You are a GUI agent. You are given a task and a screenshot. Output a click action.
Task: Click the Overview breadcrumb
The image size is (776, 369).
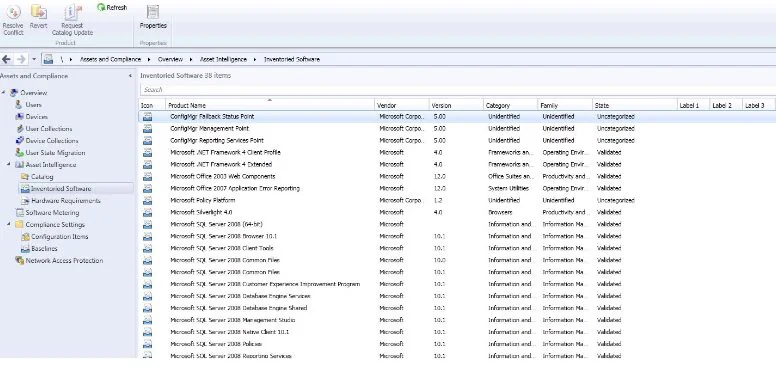pos(170,59)
